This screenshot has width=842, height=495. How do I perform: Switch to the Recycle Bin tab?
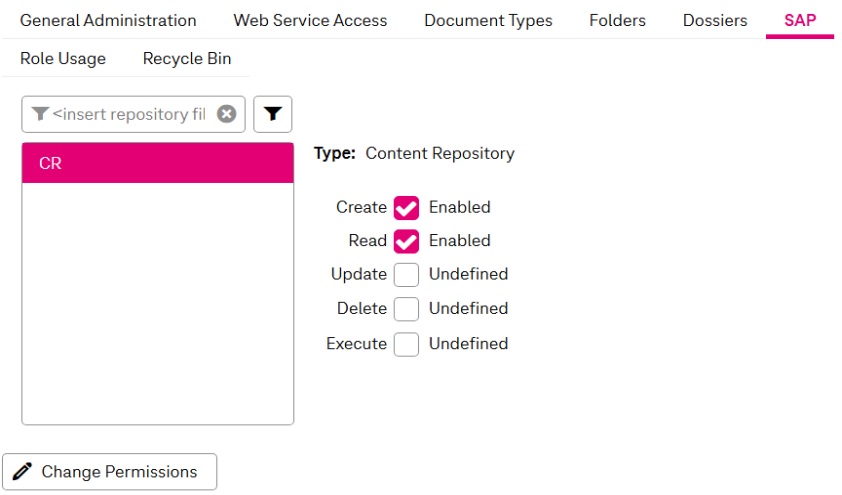pos(187,59)
